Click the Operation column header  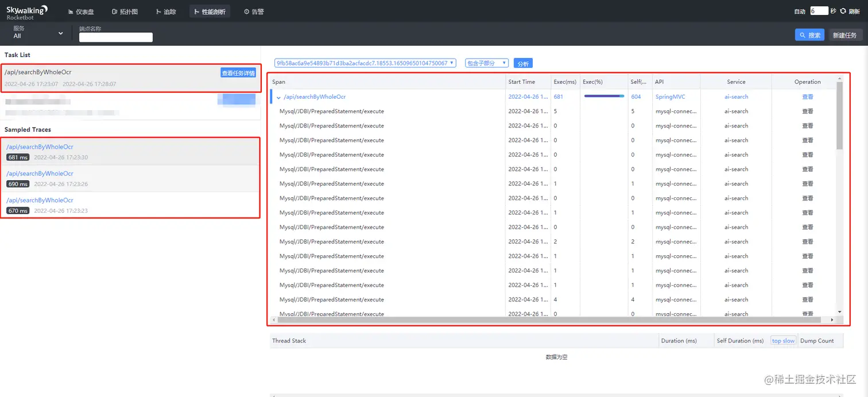pyautogui.click(x=807, y=82)
